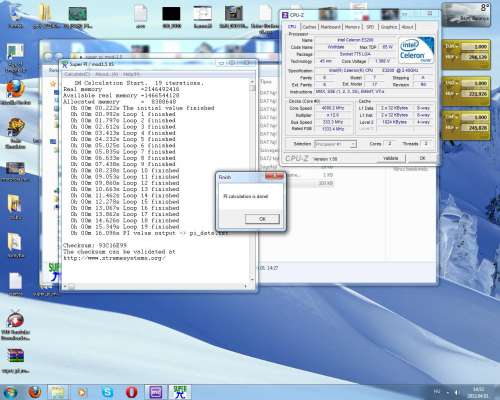Switch to the Mainboard tab in CPU-Z
Screen dimensions: 500x400
(331, 27)
